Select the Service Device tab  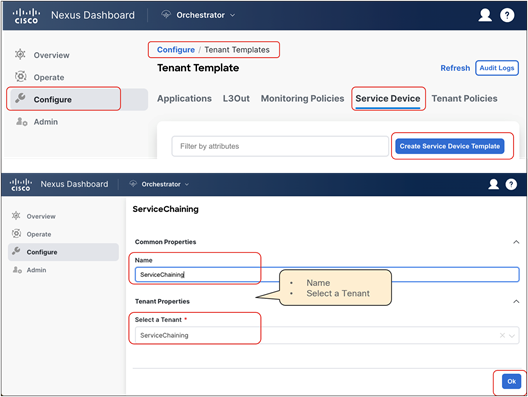[x=388, y=98]
